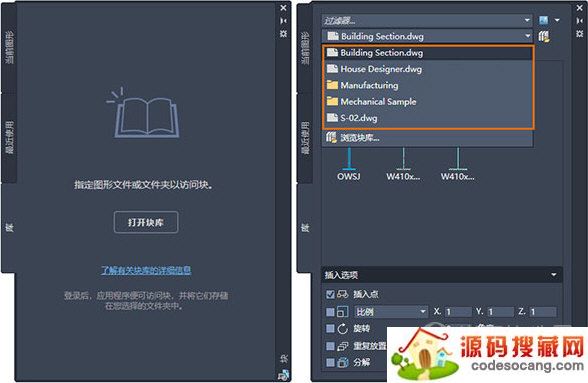Open the Building Section.dwg library combo box
Viewport: 588px width, 383px height.
(x=427, y=36)
